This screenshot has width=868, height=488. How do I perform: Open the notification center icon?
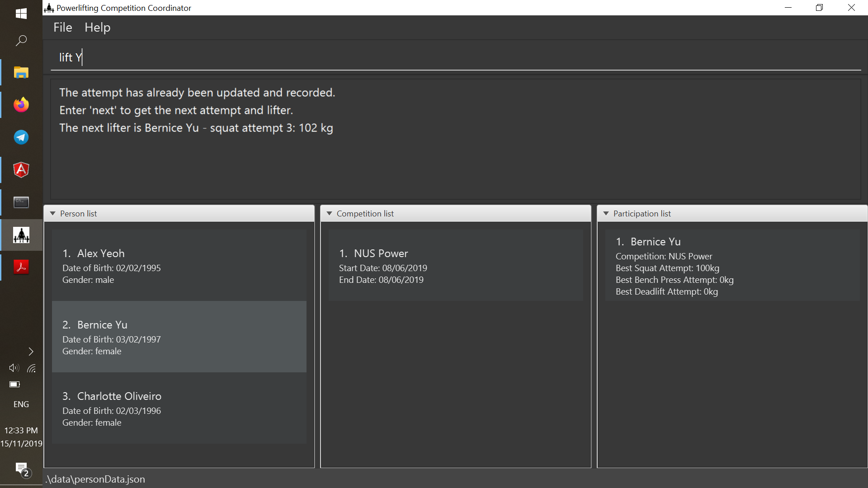click(x=21, y=469)
